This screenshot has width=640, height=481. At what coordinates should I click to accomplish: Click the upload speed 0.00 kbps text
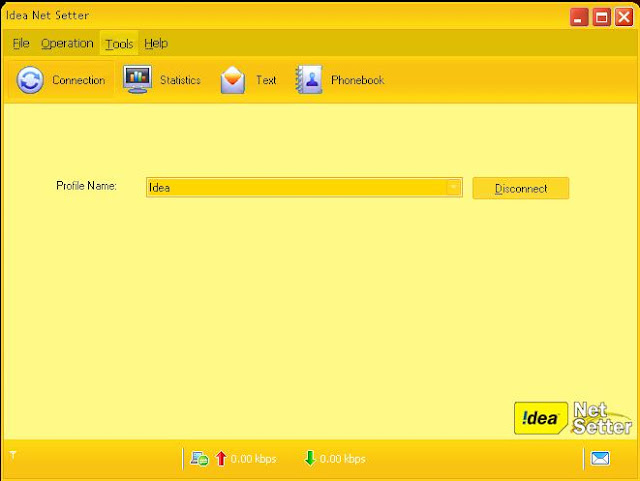point(253,459)
